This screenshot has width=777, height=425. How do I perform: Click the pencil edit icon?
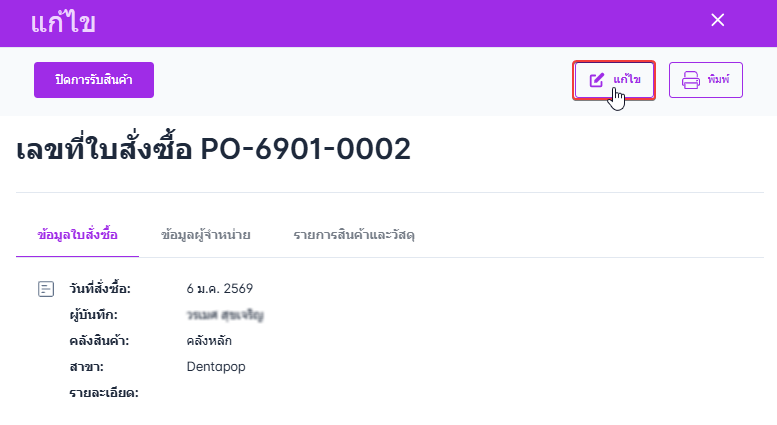[x=597, y=80]
